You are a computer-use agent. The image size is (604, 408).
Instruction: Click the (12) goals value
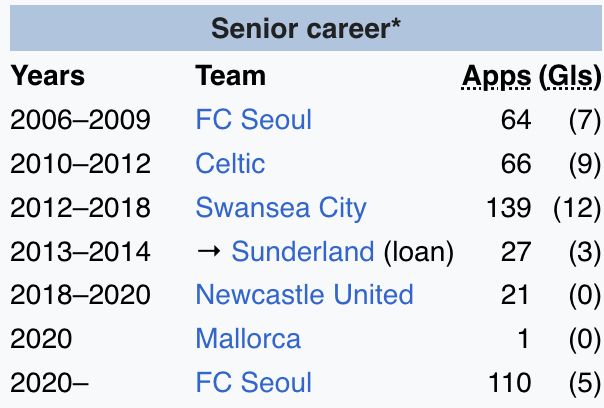tap(577, 208)
